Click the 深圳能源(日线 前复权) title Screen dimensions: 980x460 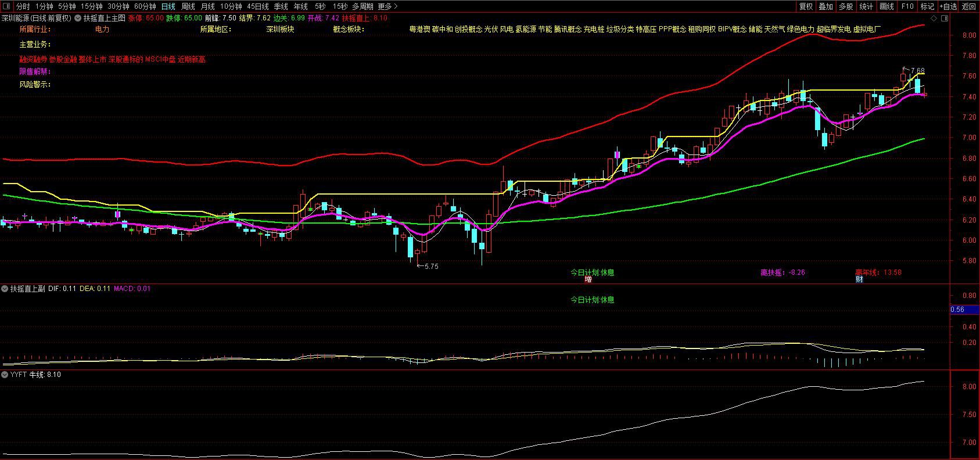click(x=36, y=18)
